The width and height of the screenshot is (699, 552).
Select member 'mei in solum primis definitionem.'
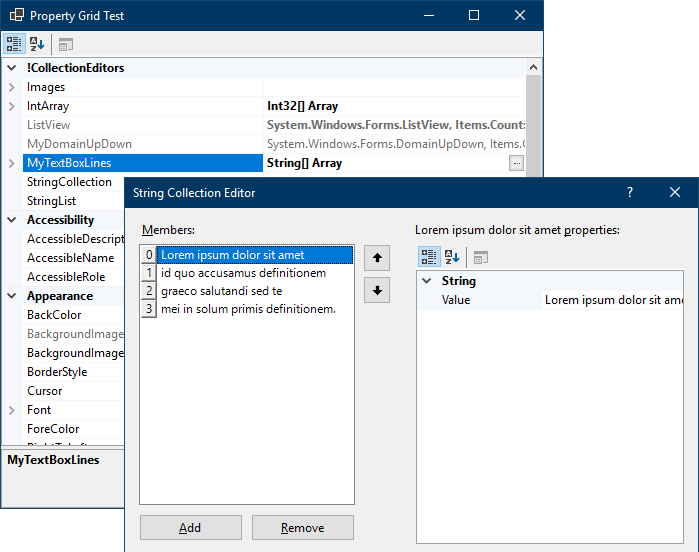pyautogui.click(x=255, y=309)
